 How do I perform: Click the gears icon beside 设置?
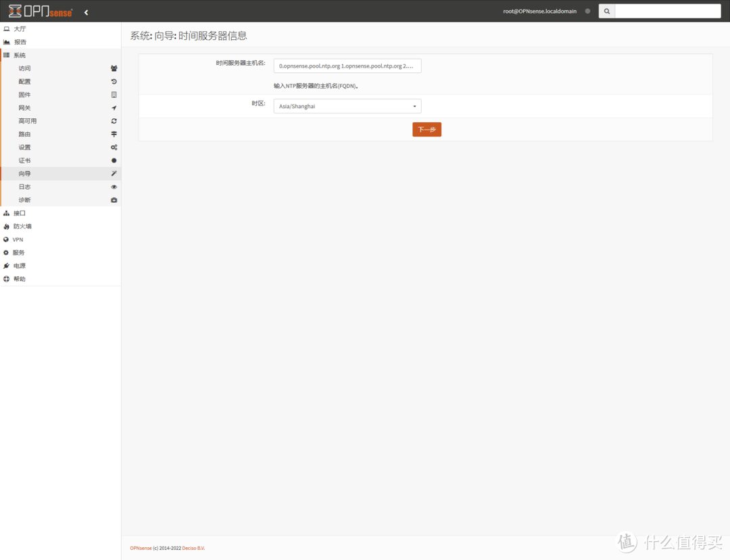tap(114, 147)
